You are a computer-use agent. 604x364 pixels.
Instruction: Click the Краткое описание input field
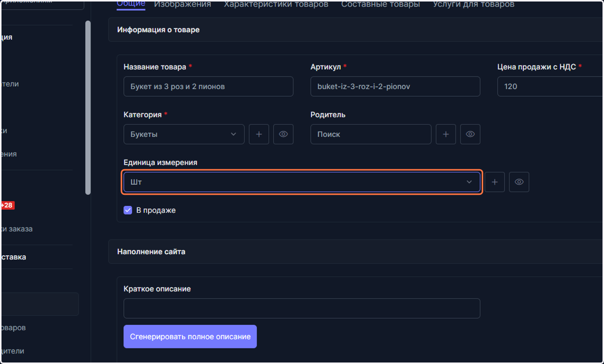pyautogui.click(x=302, y=309)
